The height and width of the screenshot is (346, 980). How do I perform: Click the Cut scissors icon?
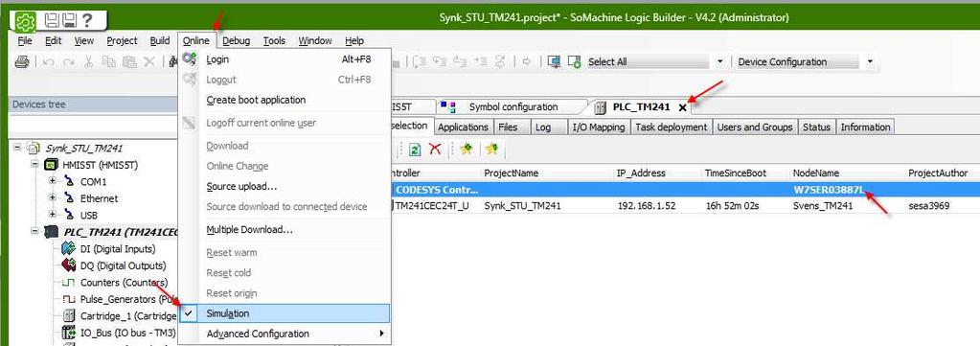(88, 61)
